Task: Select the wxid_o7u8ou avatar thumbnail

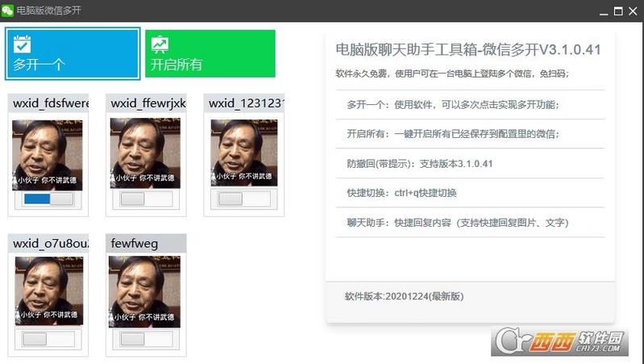Action: tap(49, 291)
